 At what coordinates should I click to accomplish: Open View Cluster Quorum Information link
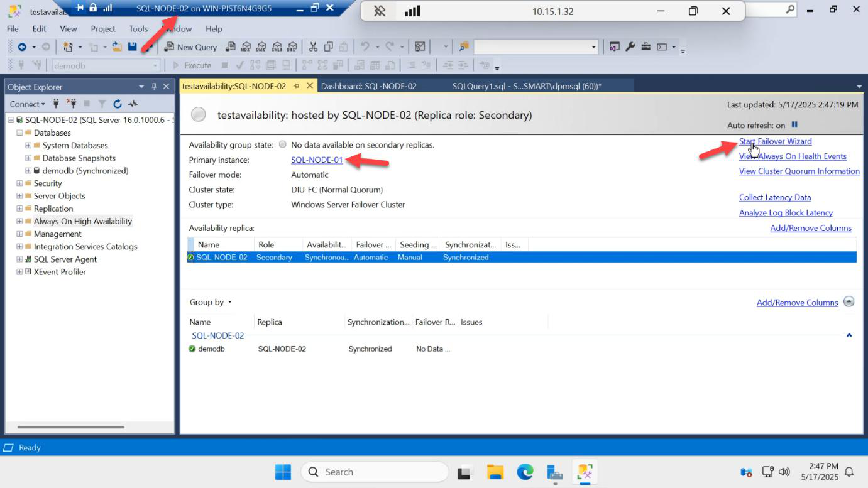point(799,171)
